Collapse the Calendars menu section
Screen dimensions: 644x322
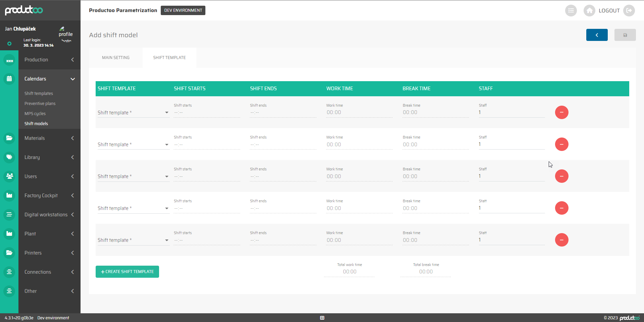click(72, 79)
